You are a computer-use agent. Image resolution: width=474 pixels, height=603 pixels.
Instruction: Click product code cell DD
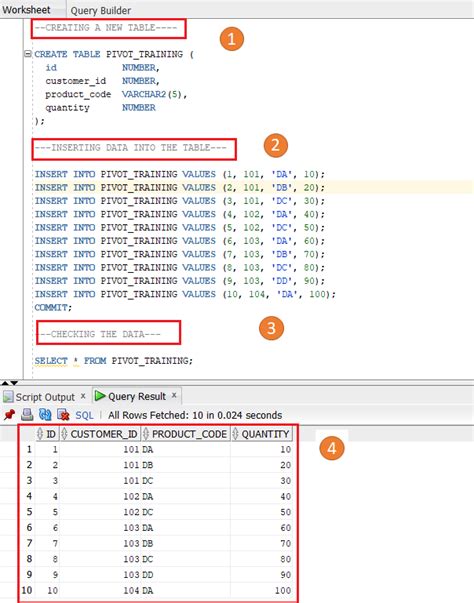pyautogui.click(x=186, y=575)
